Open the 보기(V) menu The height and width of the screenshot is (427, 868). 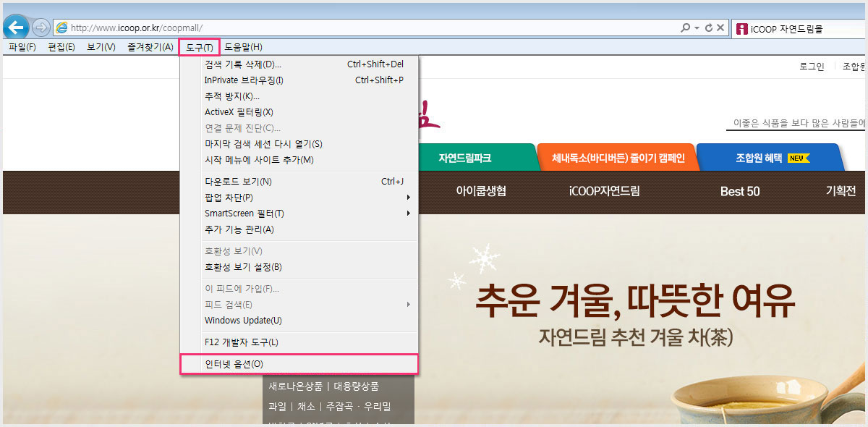pos(101,48)
